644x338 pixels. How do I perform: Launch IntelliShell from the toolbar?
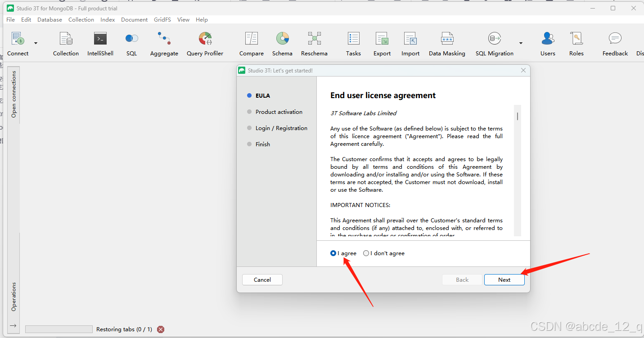click(100, 44)
